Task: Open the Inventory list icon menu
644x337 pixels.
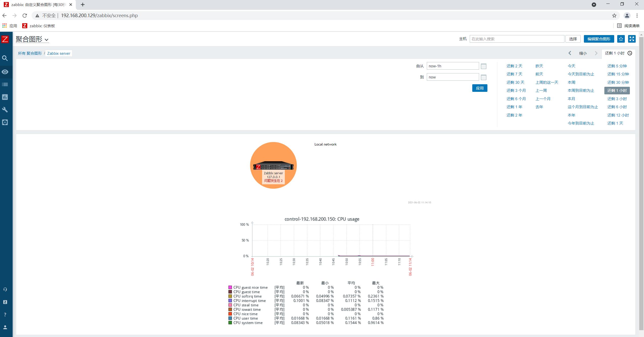Action: [x=5, y=85]
